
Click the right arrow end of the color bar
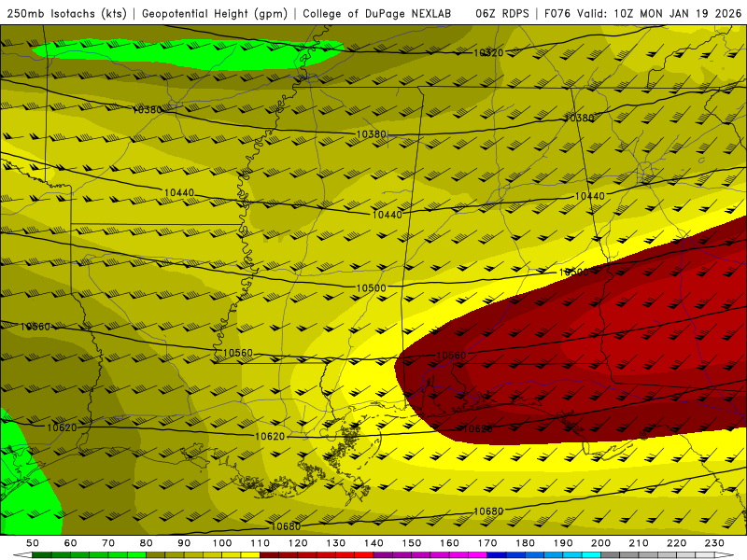725,555
